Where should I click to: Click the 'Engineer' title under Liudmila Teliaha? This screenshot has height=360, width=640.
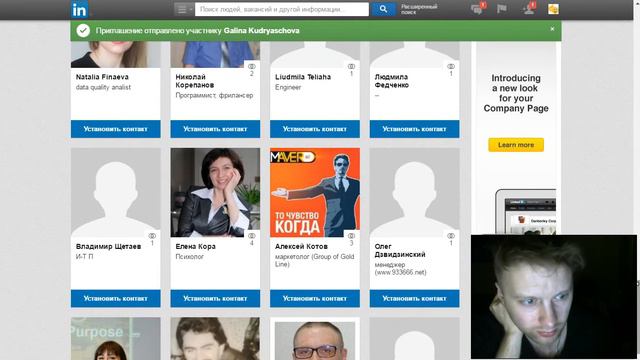click(x=288, y=87)
